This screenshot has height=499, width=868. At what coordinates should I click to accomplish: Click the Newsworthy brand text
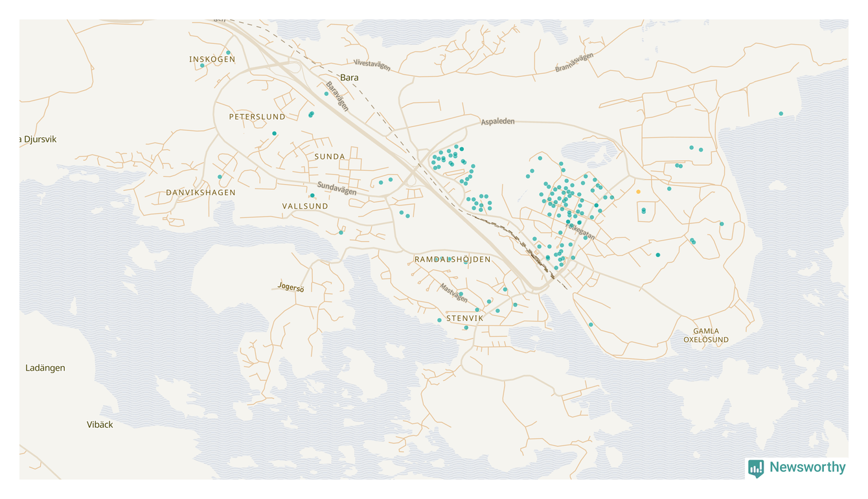807,467
